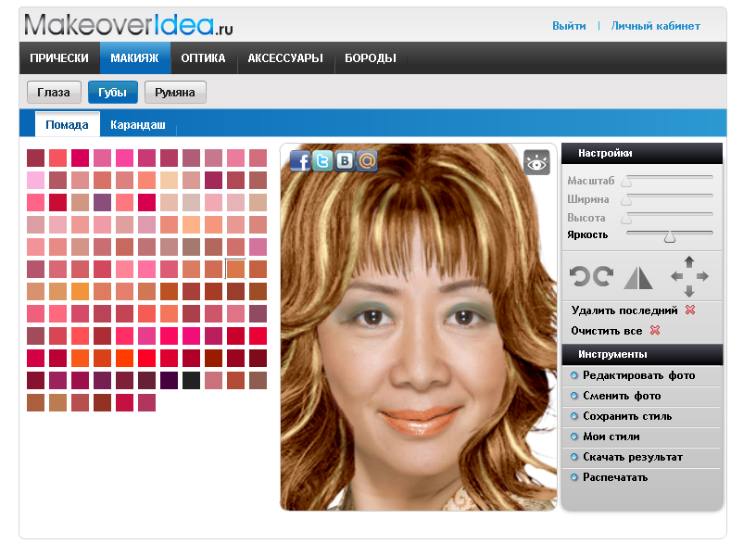The width and height of the screenshot is (756, 544).
Task: Share via the VKontakte icon
Action: (x=345, y=161)
